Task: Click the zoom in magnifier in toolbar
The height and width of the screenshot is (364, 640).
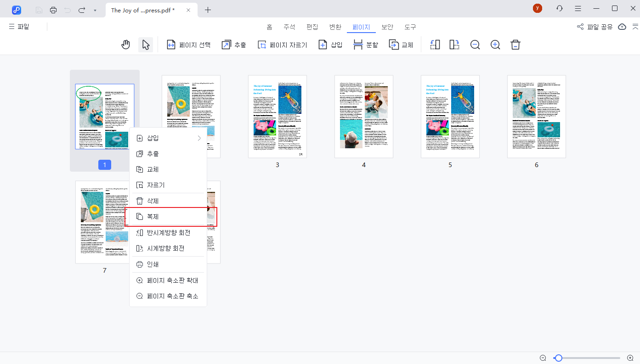Action: (x=495, y=45)
